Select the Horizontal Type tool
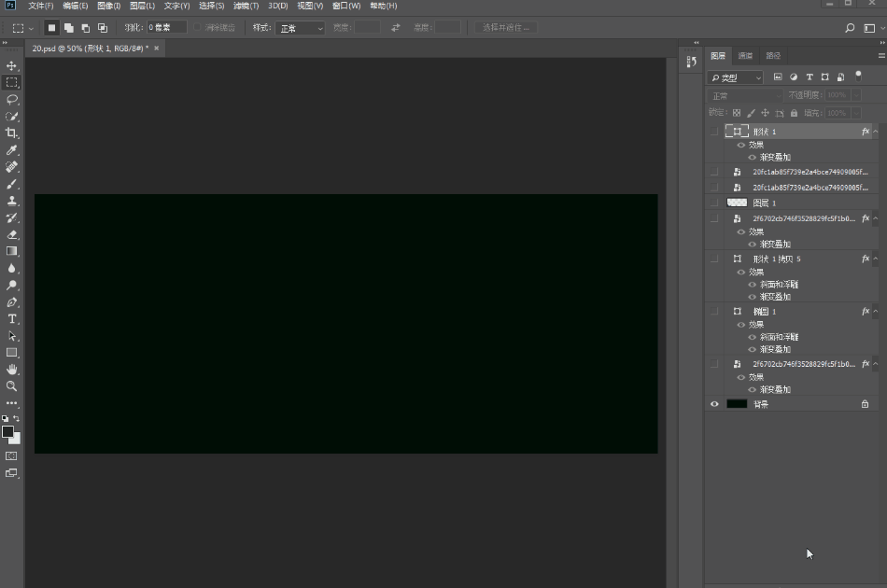Screen dimensions: 887x588 tap(12, 319)
